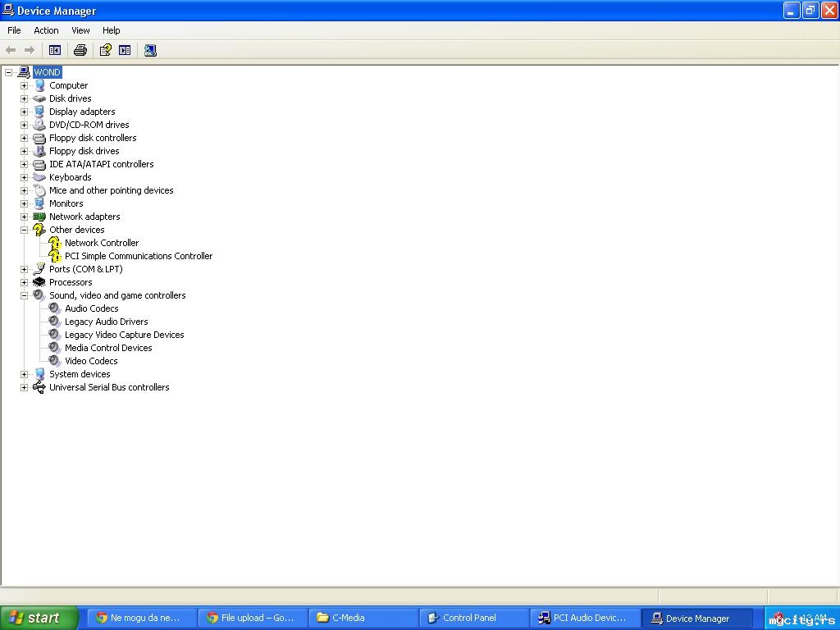840x630 pixels.
Task: Expand the IDE ATA/ATAPI controllers category
Action: pos(24,164)
